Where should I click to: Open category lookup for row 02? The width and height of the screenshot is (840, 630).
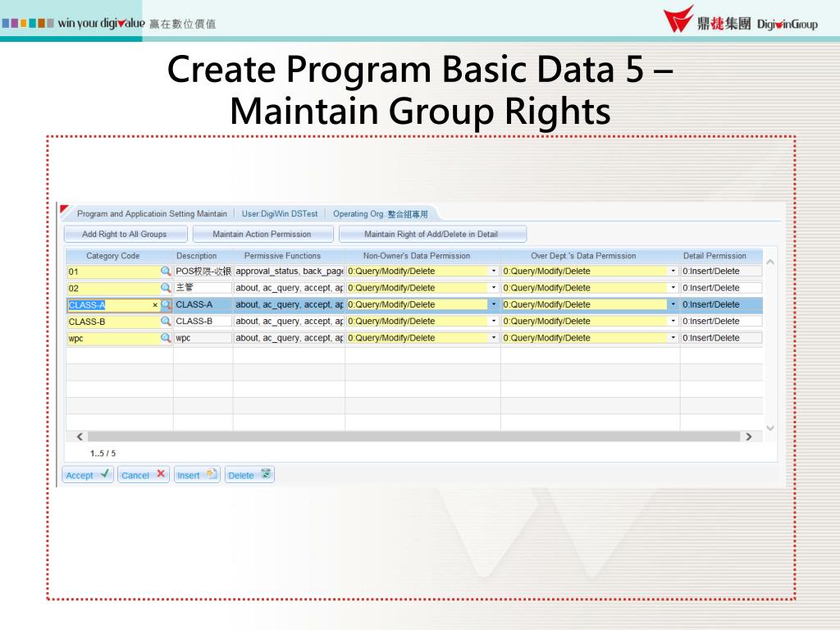pyautogui.click(x=166, y=288)
